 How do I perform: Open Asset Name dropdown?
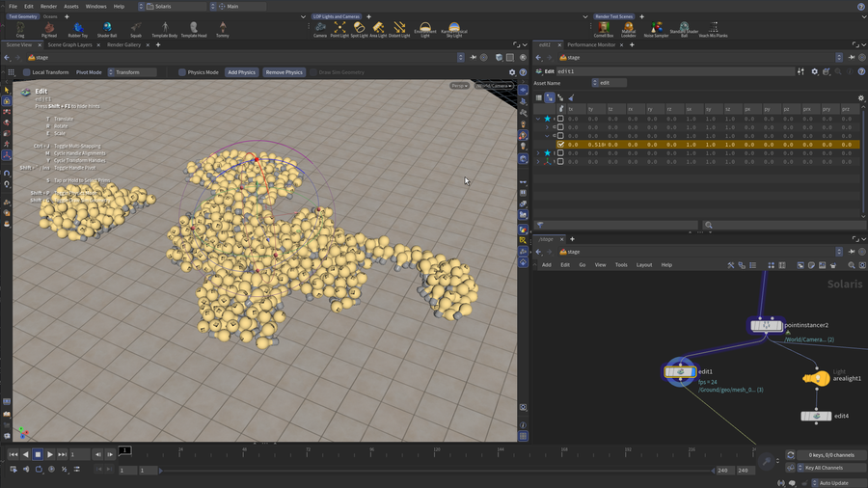click(609, 83)
